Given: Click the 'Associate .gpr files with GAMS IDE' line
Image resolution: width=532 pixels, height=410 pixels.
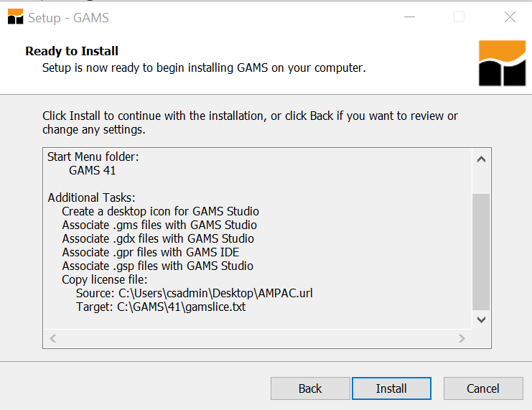Looking at the screenshot, I should click(x=151, y=253).
